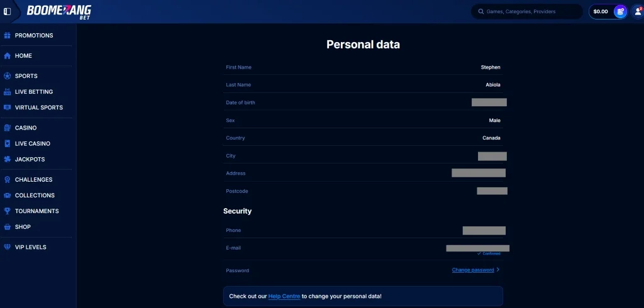Click the E-mail label
Image resolution: width=644 pixels, height=308 pixels.
(x=233, y=248)
